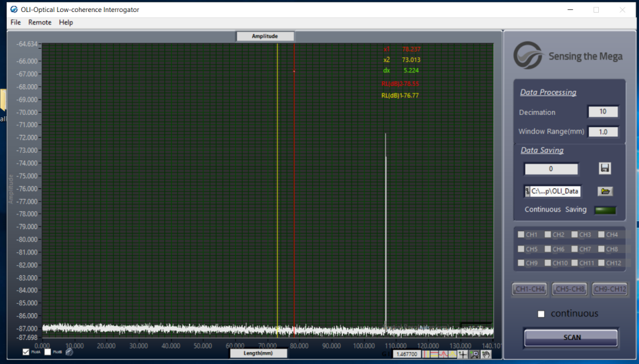
Task: Click the yellow RL(dB)1 readout
Action: pos(400,96)
